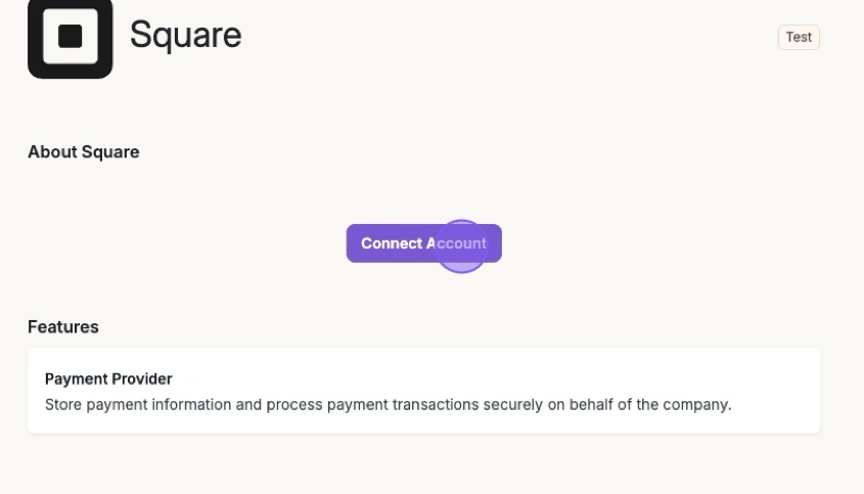Select the Square page title
This screenshot has height=494, width=864.
pyautogui.click(x=186, y=35)
